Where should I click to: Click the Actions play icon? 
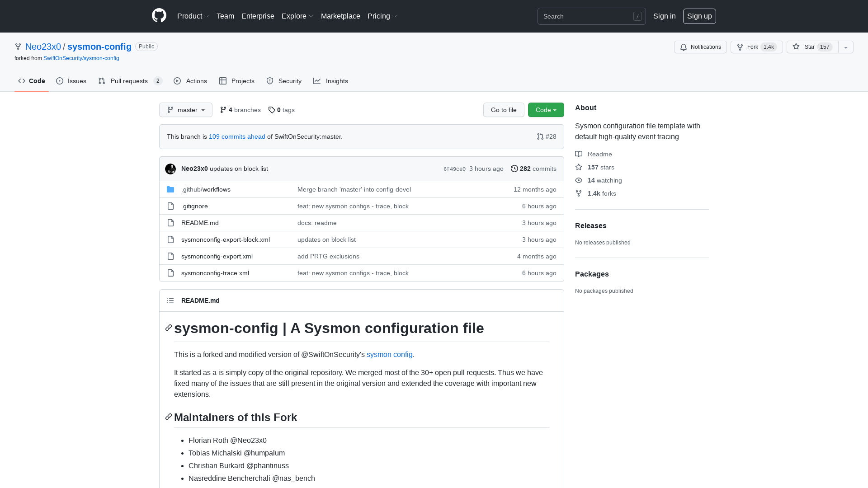coord(178,81)
